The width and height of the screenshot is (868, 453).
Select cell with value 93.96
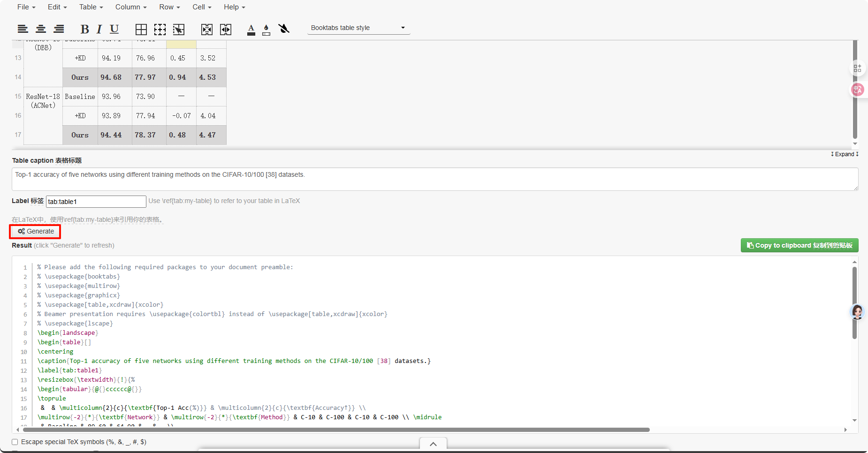(115, 97)
